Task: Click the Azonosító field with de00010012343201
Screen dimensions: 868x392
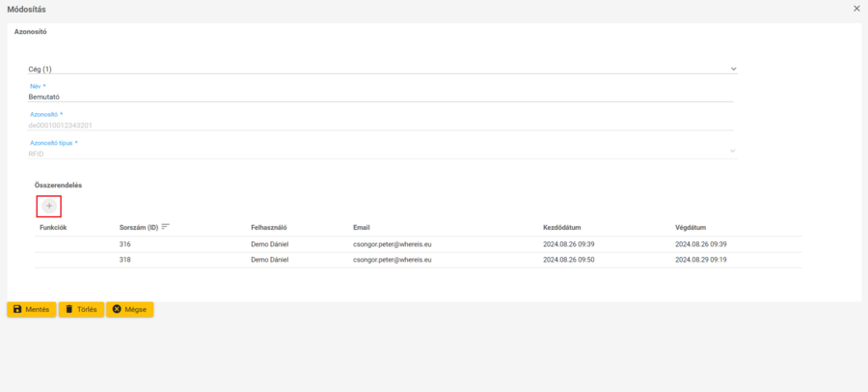Action: click(x=381, y=125)
